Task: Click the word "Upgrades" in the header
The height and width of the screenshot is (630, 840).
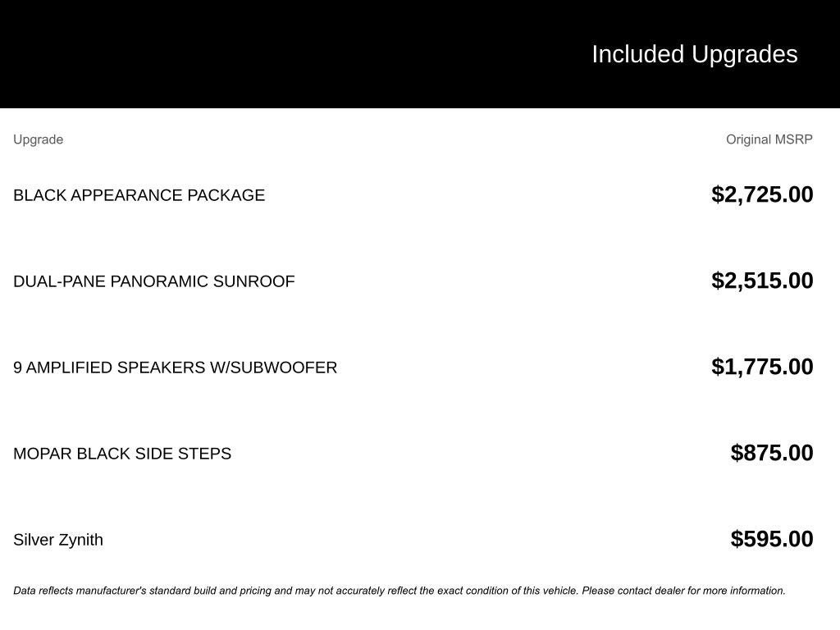Action: [x=744, y=54]
